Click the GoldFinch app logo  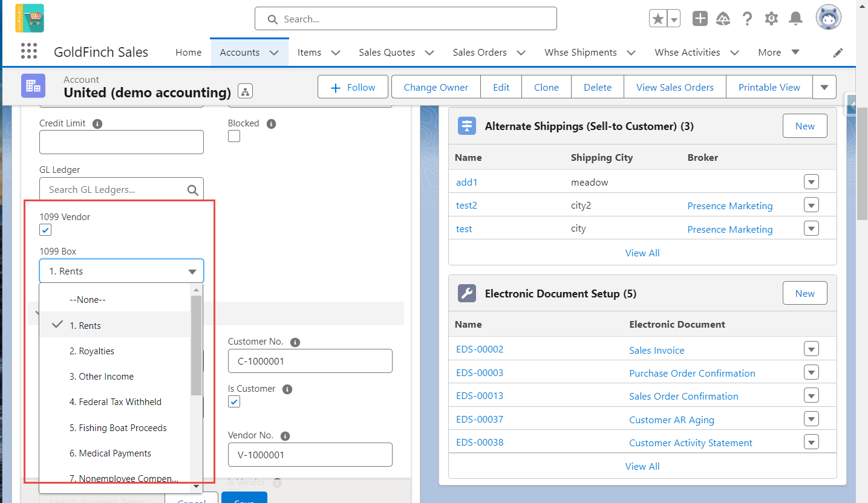point(30,18)
